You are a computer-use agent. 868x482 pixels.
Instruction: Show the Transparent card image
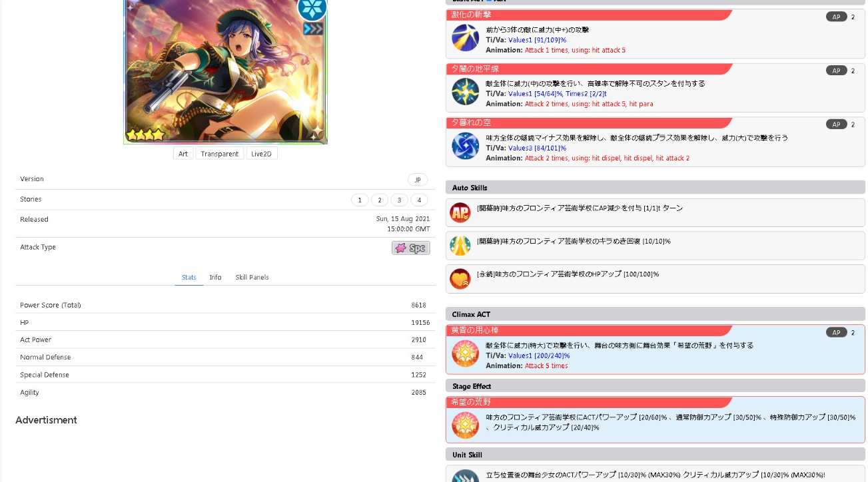tap(219, 154)
